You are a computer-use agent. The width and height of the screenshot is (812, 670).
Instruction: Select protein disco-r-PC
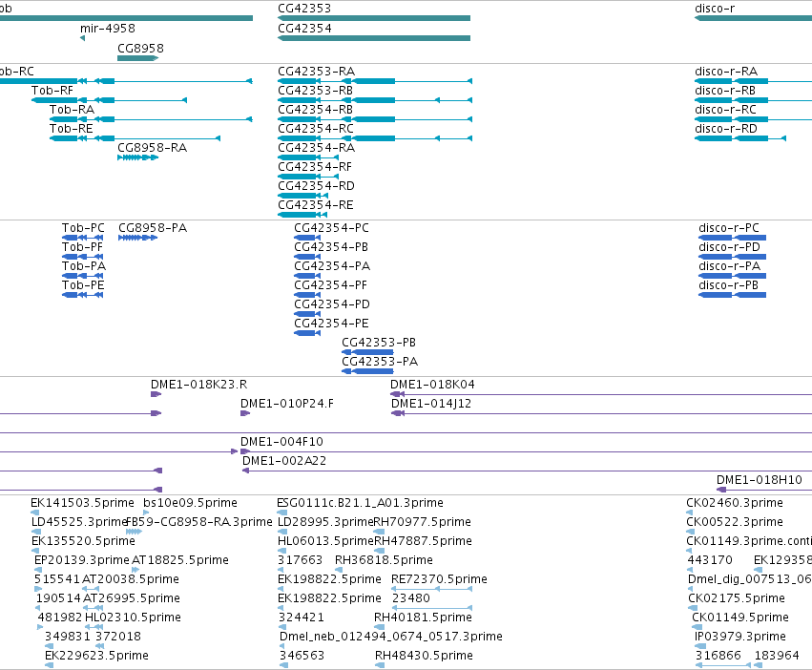[x=732, y=238]
